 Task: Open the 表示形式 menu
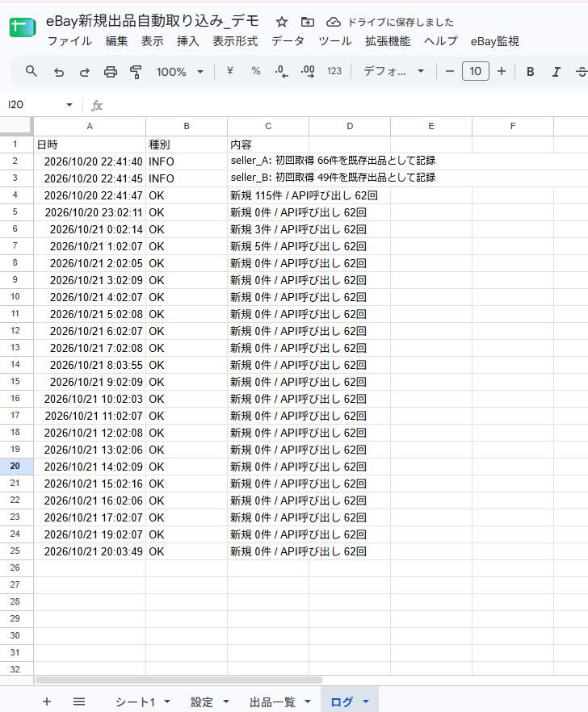tap(235, 41)
